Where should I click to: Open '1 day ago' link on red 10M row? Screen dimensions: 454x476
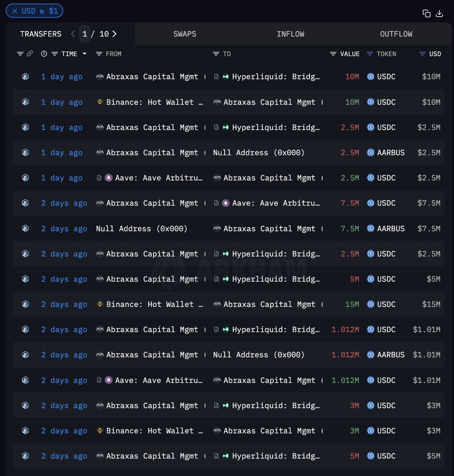tap(62, 77)
